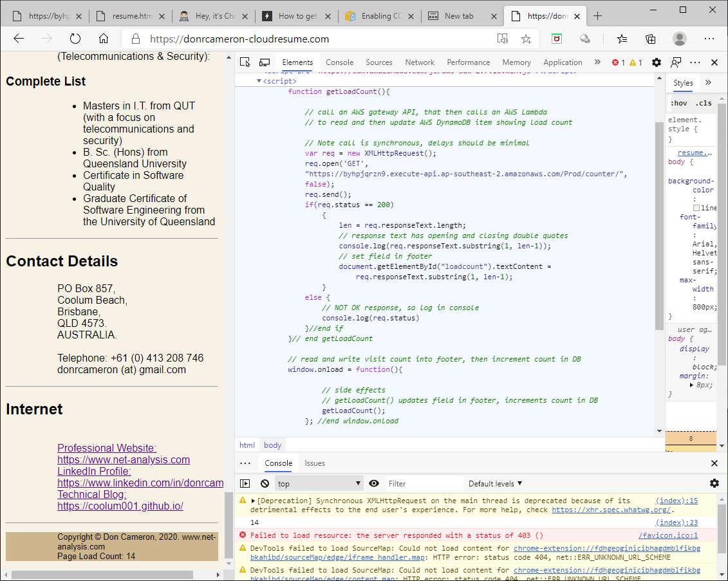
Task: Open the drawer more tools menu
Action: [245, 463]
